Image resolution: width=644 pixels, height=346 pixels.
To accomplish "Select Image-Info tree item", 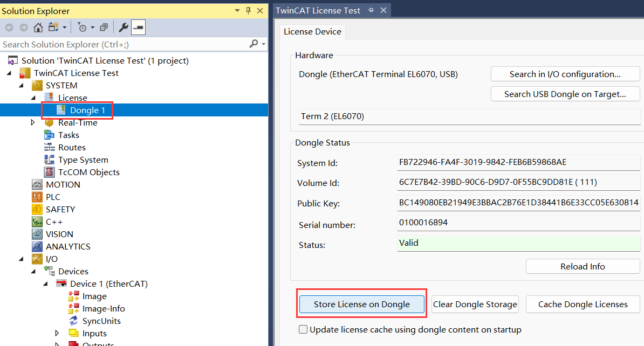I will [104, 309].
